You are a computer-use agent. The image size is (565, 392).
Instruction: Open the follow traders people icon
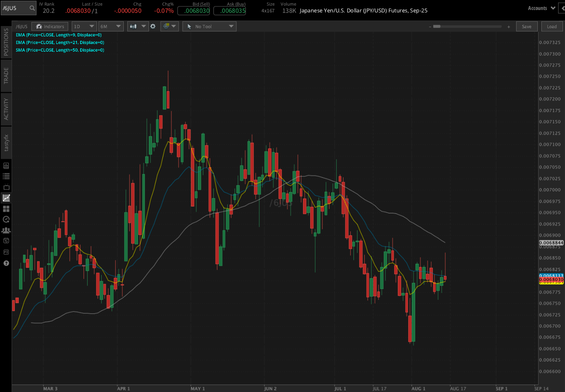[x=6, y=230]
